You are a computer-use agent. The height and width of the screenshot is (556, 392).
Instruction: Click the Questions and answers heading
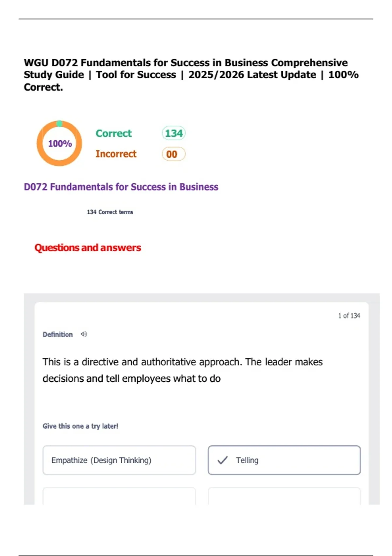point(88,248)
